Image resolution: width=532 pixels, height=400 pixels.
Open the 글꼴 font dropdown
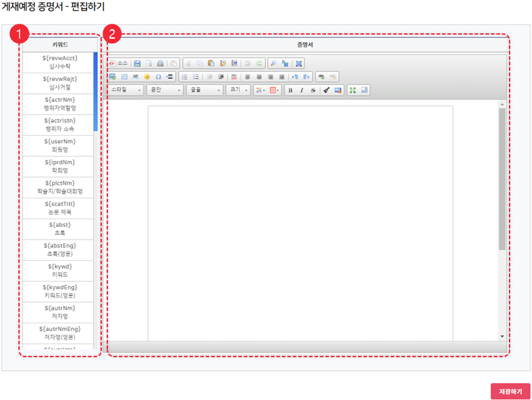pos(205,90)
